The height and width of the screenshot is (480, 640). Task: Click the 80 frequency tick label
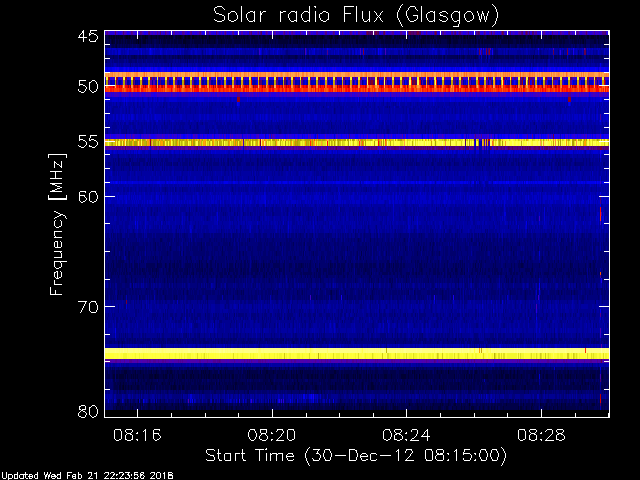[x=88, y=411]
